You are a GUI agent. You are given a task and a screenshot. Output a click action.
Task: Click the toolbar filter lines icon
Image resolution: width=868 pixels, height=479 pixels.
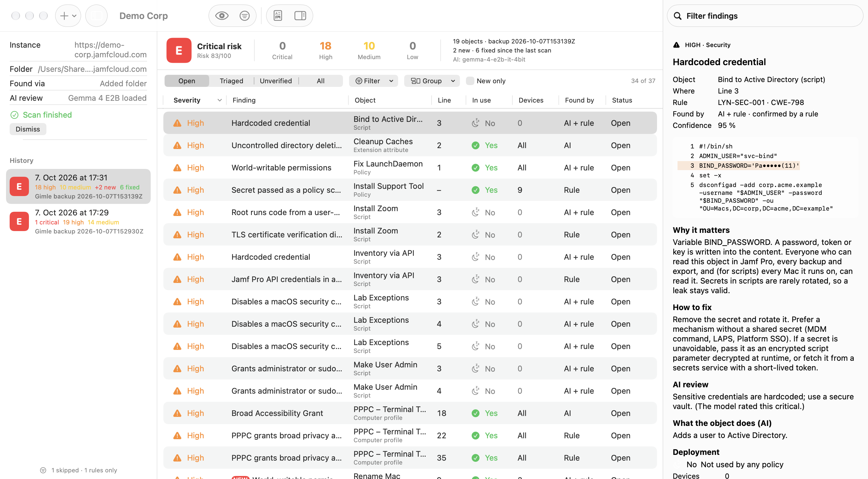(244, 15)
